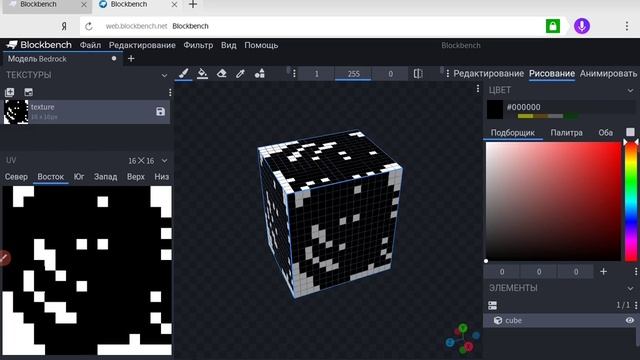The width and height of the screenshot is (640, 360).
Task: Open a new browser tab
Action: 193,4
